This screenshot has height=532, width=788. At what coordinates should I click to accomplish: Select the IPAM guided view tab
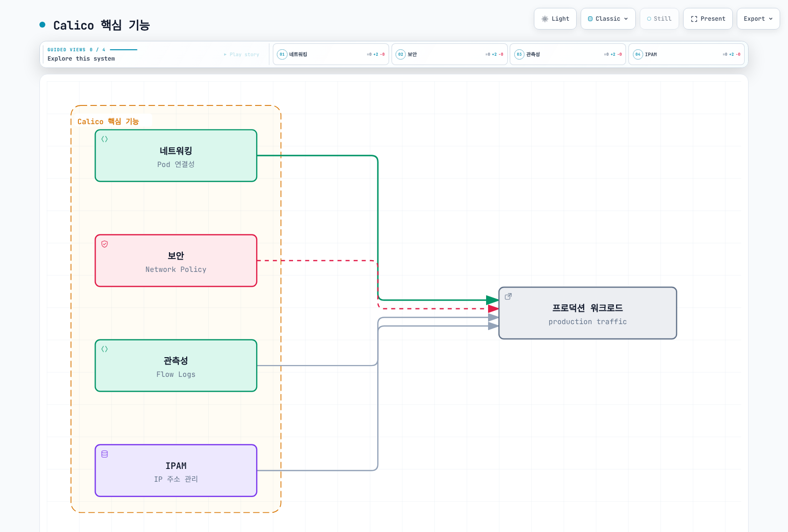click(x=687, y=54)
